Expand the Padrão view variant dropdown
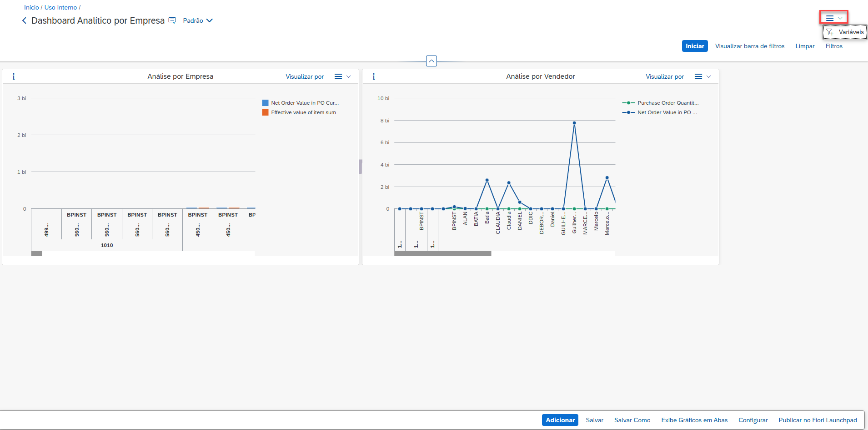This screenshot has height=430, width=868. tap(198, 20)
